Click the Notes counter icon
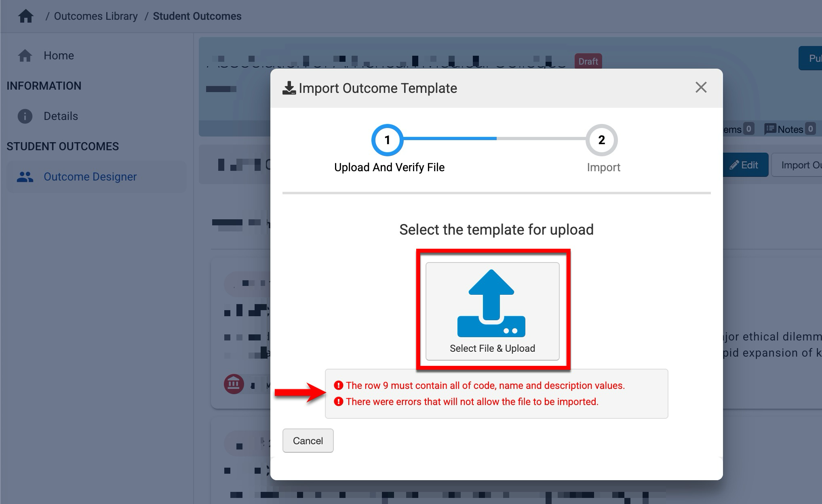The width and height of the screenshot is (822, 504). point(770,129)
